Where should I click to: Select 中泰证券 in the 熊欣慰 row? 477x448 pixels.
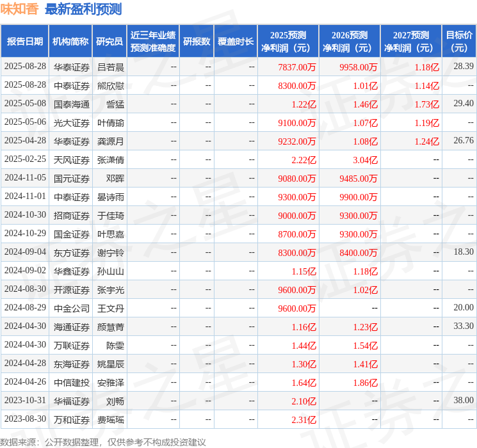72,86
